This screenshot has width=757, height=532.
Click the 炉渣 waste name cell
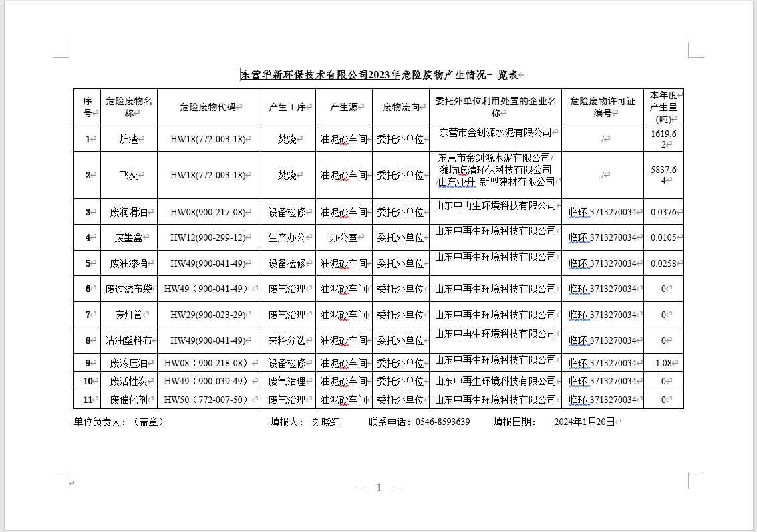pyautogui.click(x=129, y=139)
